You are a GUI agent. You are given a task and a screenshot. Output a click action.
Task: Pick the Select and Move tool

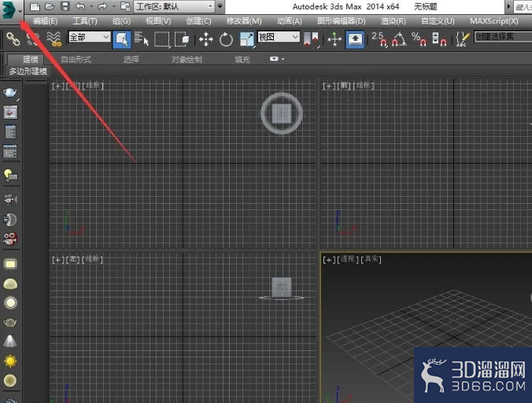pos(205,39)
